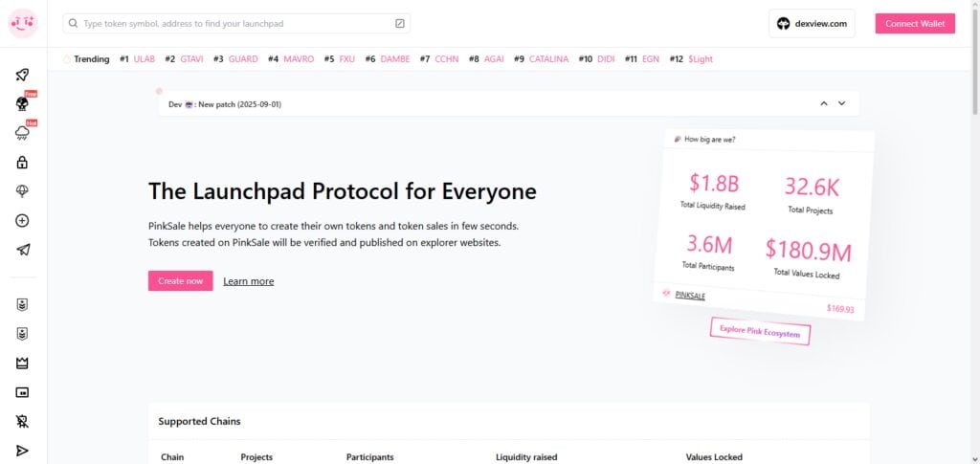
Task: Click the Liquidity raised column header
Action: 526,457
